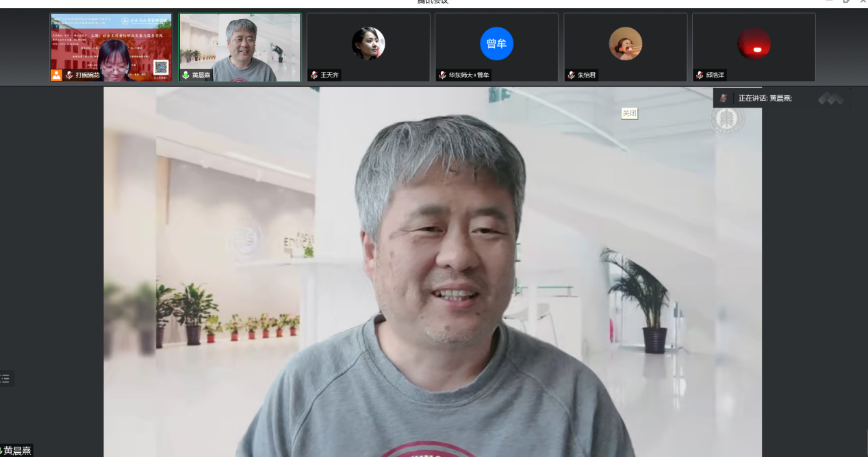
Task: Click 朱怡君 cartoon avatar
Action: [x=625, y=44]
